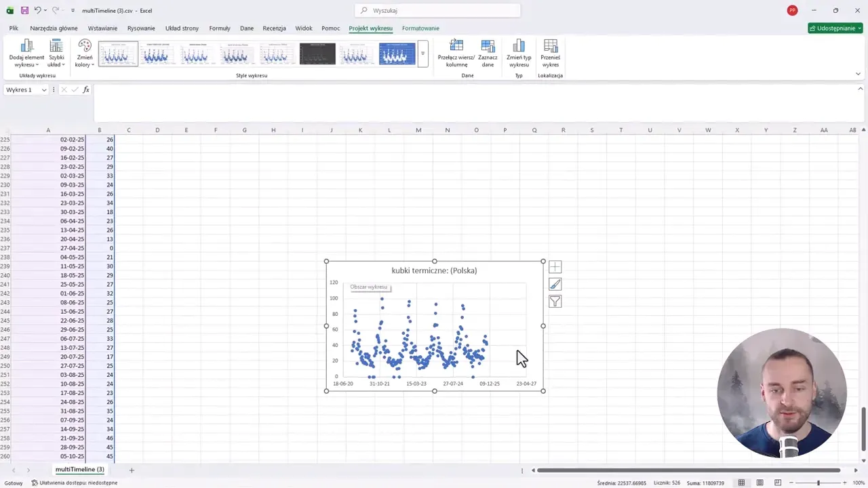This screenshot has width=868, height=488.
Task: Open chart filters funnel button
Action: coord(555,302)
